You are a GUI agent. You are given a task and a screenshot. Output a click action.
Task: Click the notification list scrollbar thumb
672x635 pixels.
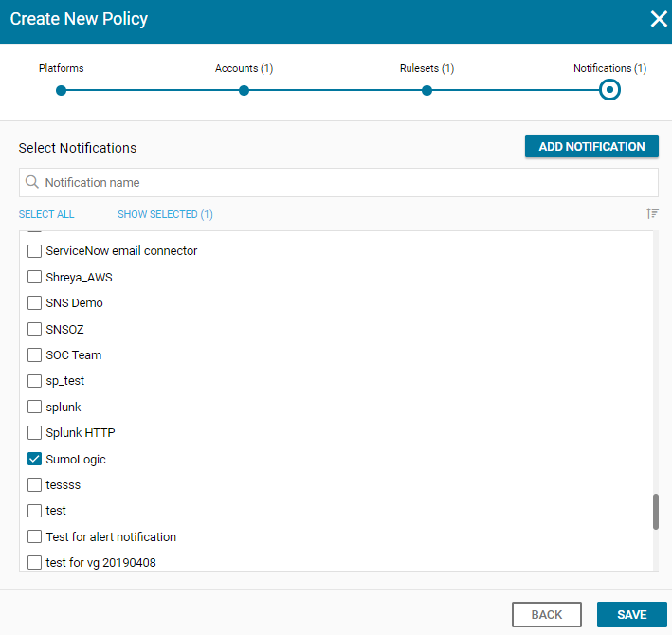click(655, 512)
